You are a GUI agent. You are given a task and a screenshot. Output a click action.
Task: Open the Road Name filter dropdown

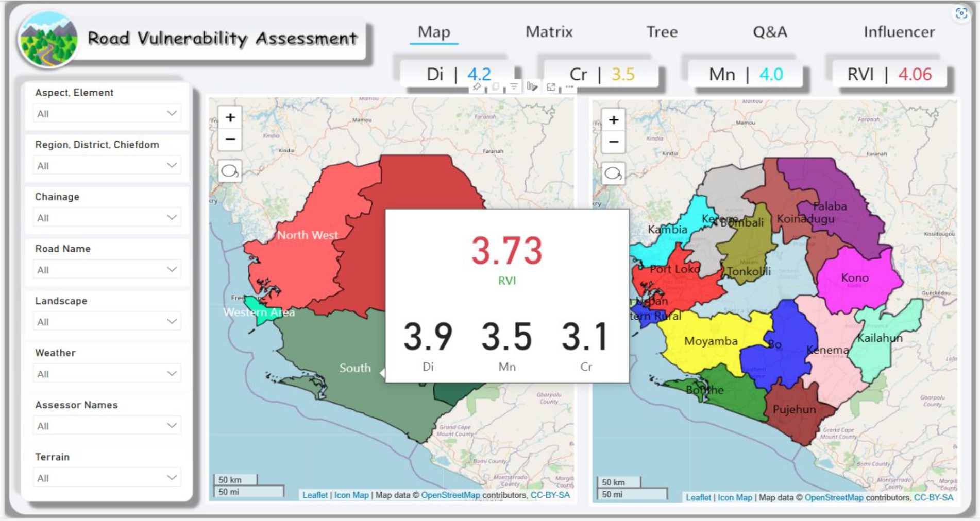(x=107, y=270)
